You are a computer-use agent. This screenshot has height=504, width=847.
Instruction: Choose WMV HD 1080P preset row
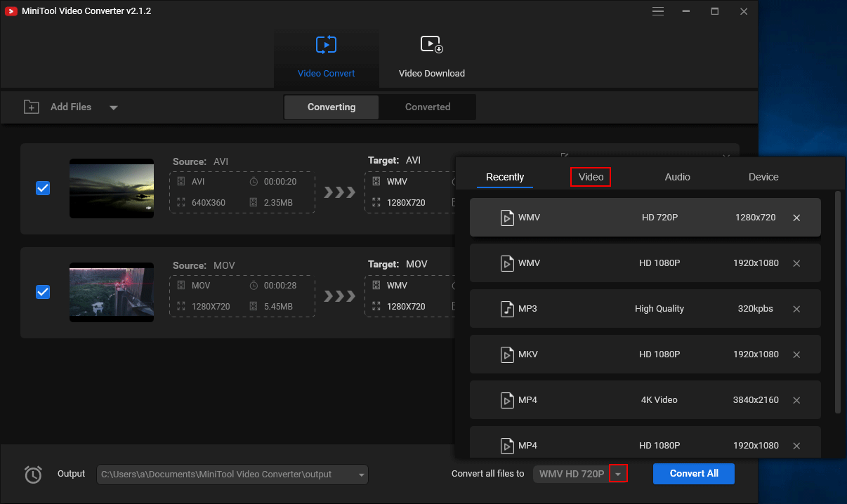pyautogui.click(x=645, y=263)
